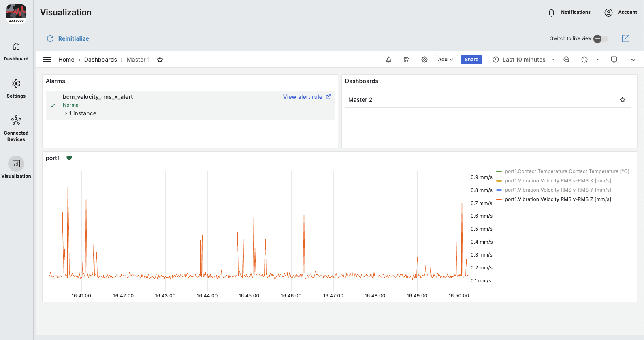The width and height of the screenshot is (644, 340).
Task: Expand the 1 instance alarm row
Action: pos(80,114)
